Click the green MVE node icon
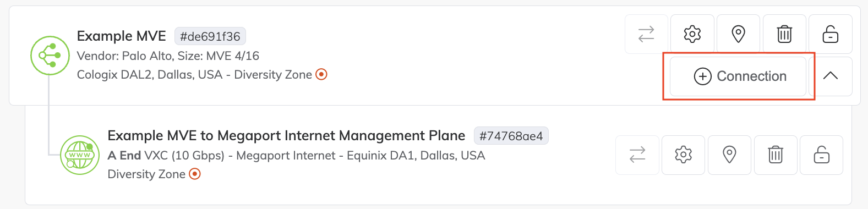The image size is (868, 209). (x=50, y=55)
